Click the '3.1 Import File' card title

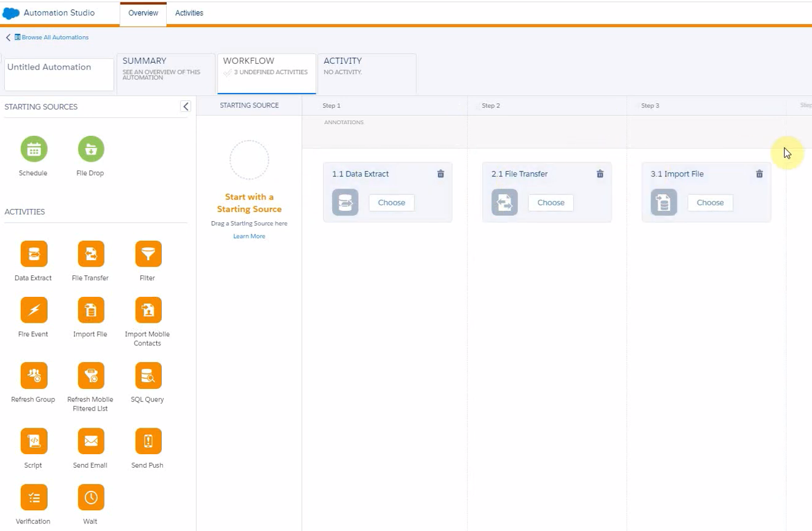[x=677, y=174]
